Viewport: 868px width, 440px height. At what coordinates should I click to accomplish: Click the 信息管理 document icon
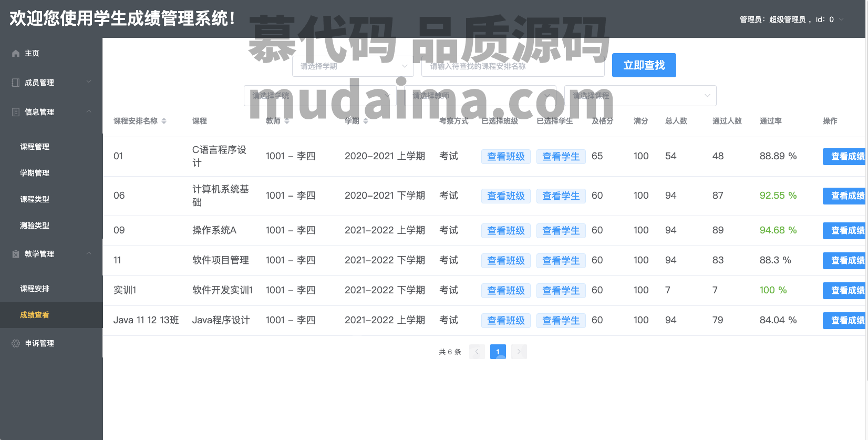[16, 112]
